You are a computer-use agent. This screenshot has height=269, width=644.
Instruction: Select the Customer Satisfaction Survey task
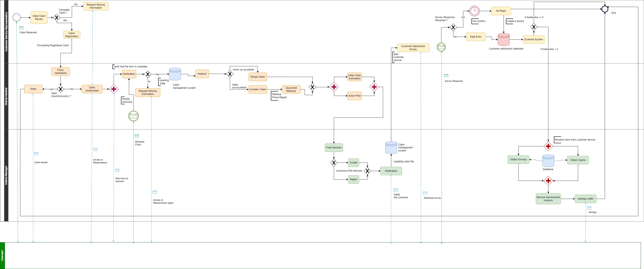click(x=413, y=48)
